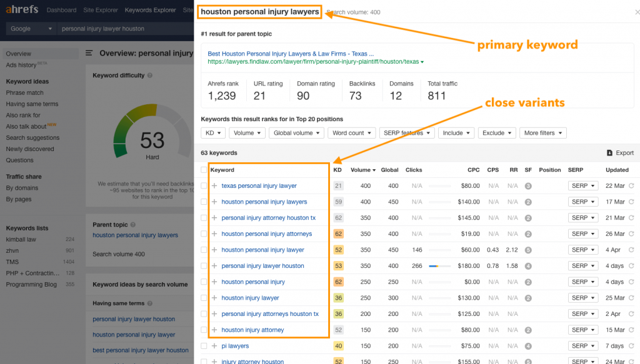Add texas personal injury lawyer via plus
The image size is (640, 364).
point(214,185)
